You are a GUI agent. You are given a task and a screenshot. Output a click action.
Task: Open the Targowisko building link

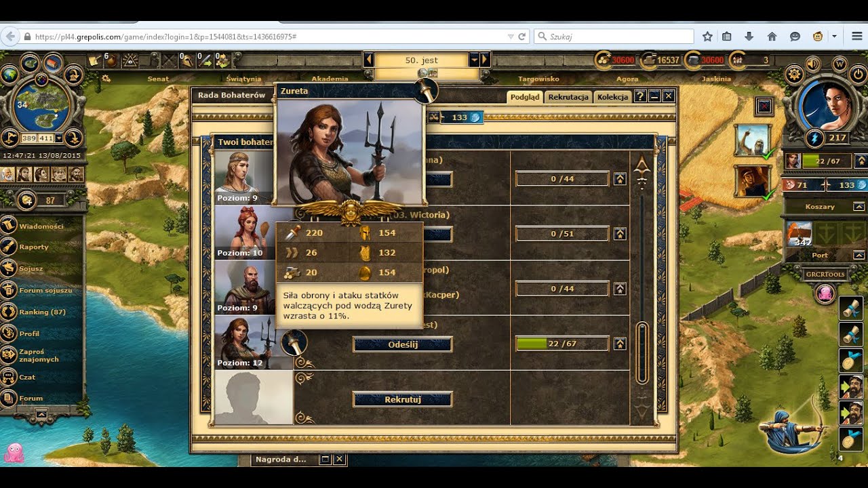click(538, 79)
